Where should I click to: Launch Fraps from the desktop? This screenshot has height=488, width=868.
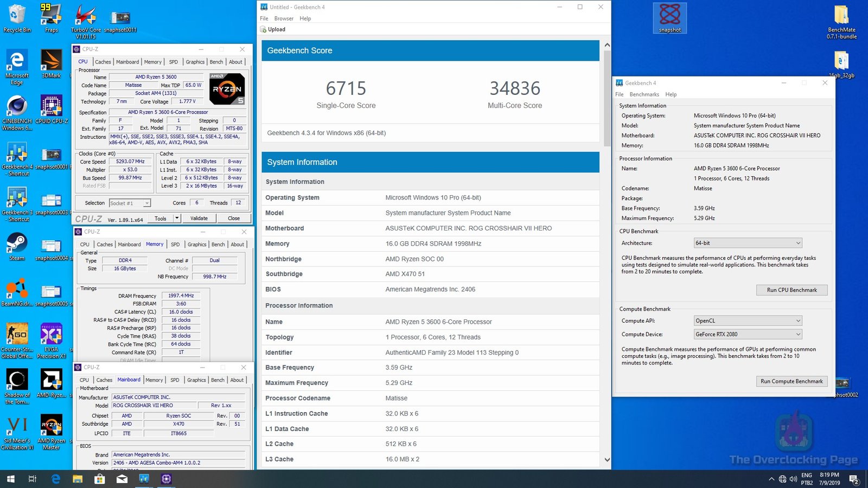click(x=50, y=14)
